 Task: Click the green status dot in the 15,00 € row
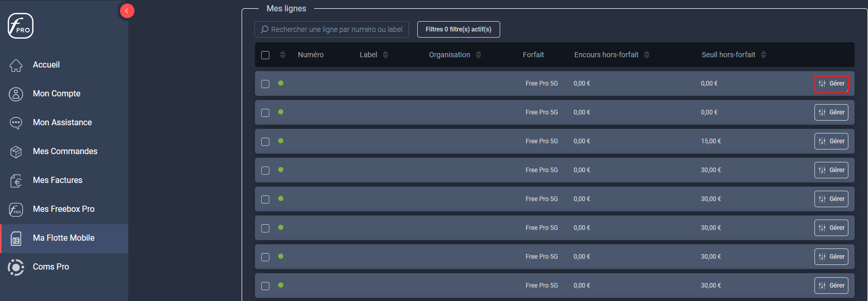281,141
